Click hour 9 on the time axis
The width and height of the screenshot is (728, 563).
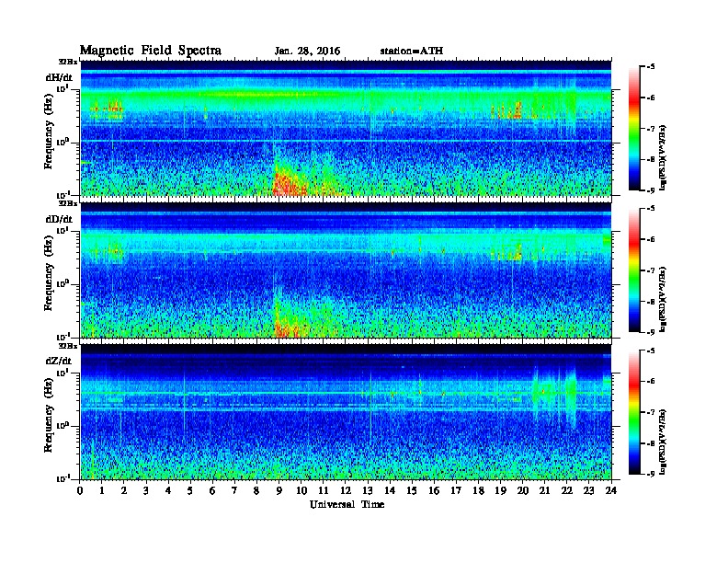[x=279, y=491]
